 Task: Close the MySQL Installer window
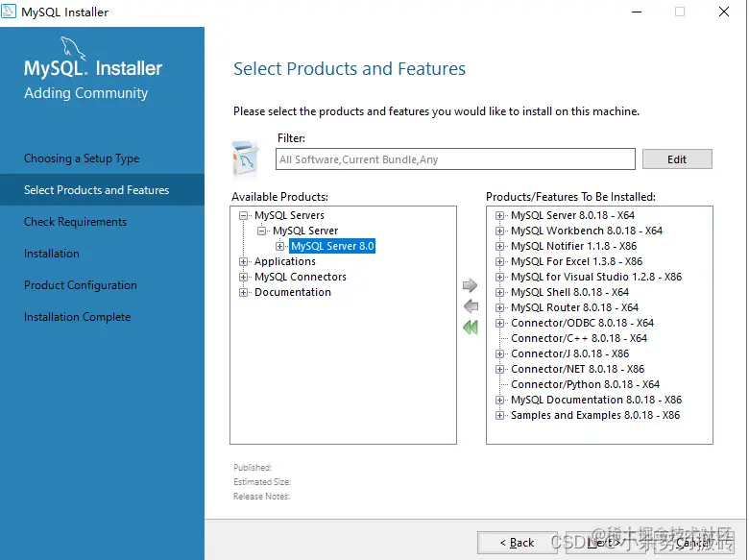724,12
